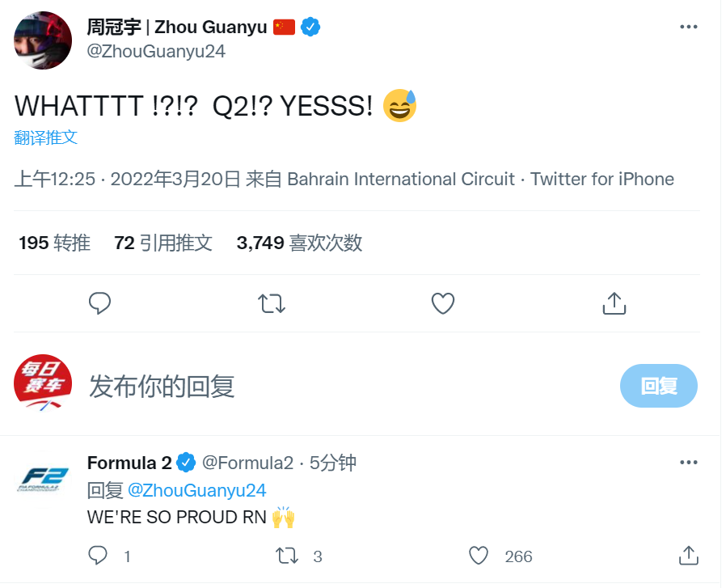
Task: Share the Formula 2 reply
Action: click(x=688, y=556)
